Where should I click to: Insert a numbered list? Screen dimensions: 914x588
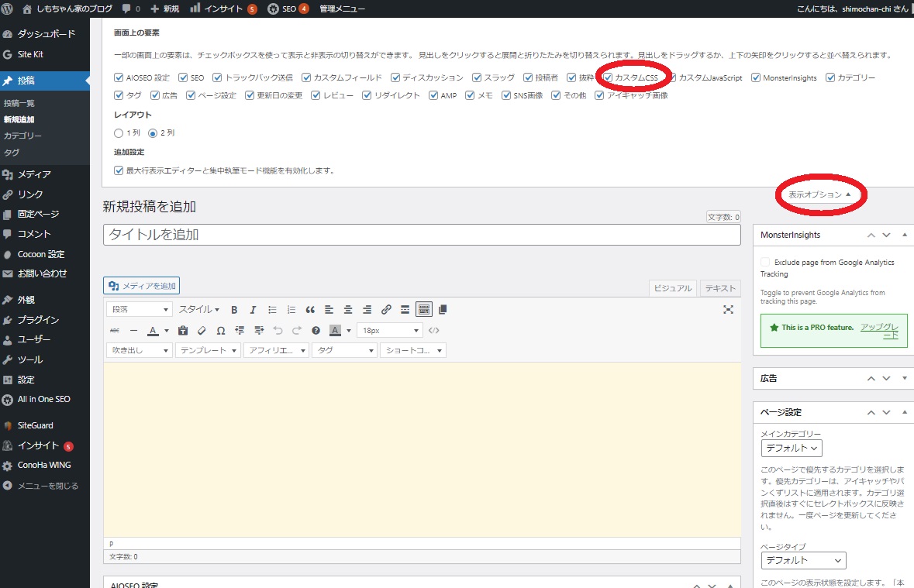(x=291, y=309)
